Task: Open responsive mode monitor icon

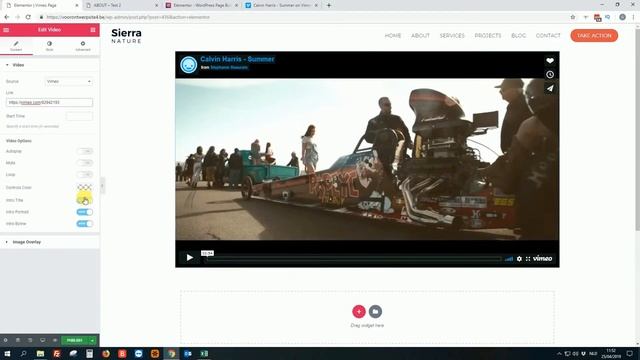Action: click(42, 340)
